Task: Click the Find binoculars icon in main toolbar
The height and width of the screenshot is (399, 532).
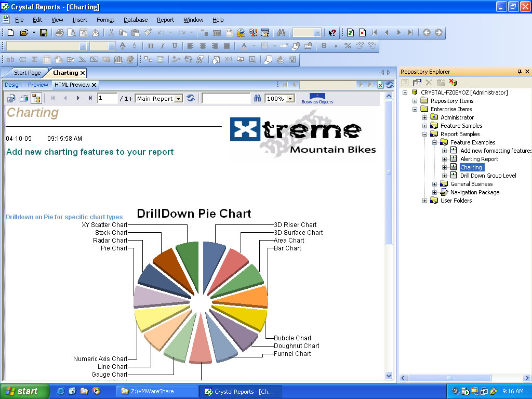Action: 281,33
